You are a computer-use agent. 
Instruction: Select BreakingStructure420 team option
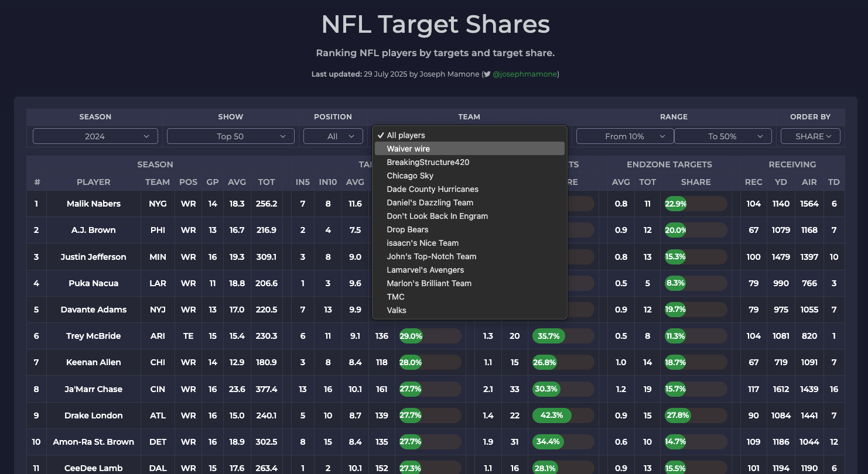(x=470, y=162)
